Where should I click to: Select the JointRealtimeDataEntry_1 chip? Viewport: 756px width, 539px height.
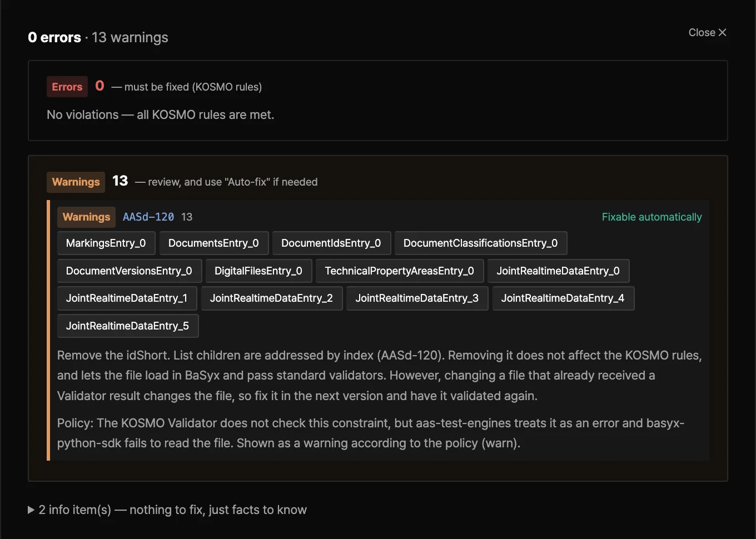pyautogui.click(x=127, y=298)
